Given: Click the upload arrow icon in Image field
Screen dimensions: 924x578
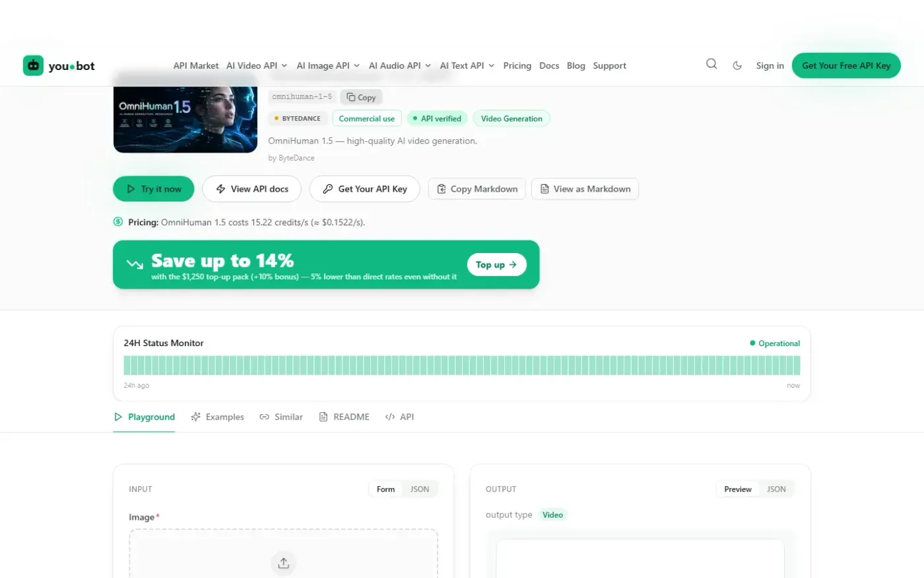Looking at the screenshot, I should coord(283,563).
